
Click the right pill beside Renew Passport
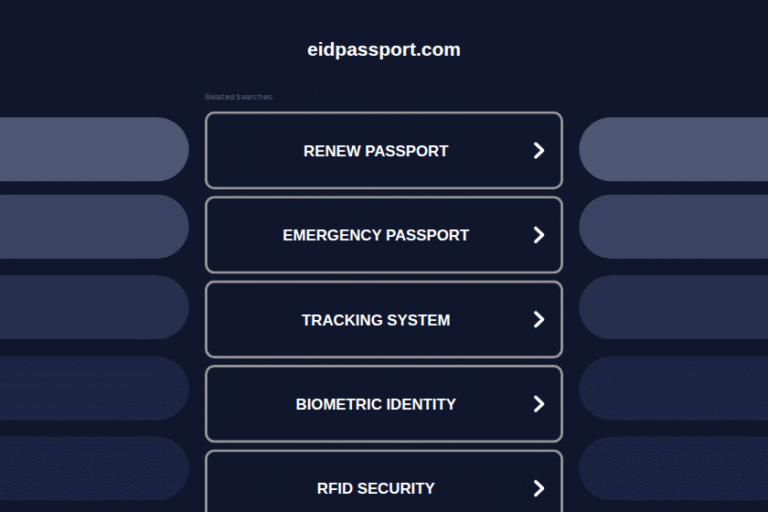click(x=674, y=149)
